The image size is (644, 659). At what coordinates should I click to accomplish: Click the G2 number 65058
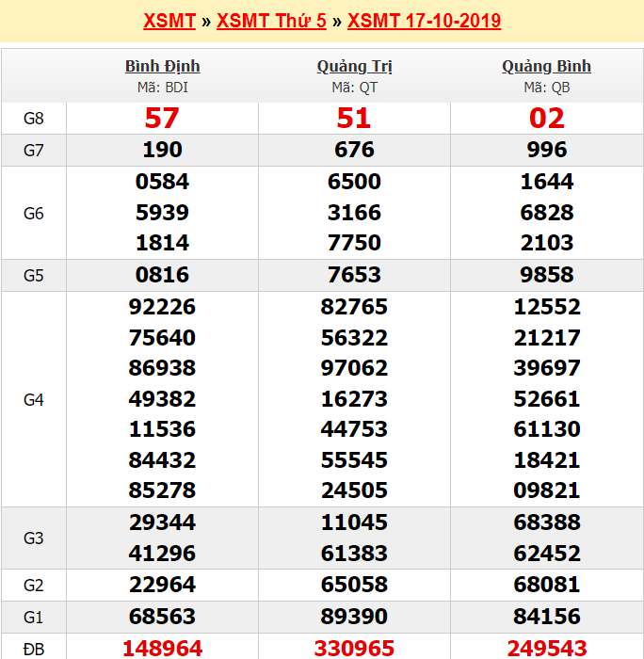(354, 585)
